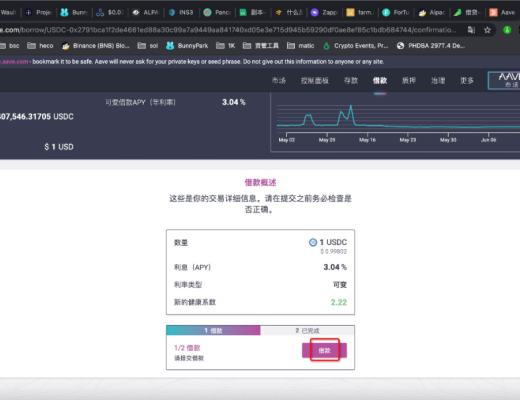The height and width of the screenshot is (400, 520).
Task: Select step 2 已完成 progress segment
Action: click(x=307, y=330)
